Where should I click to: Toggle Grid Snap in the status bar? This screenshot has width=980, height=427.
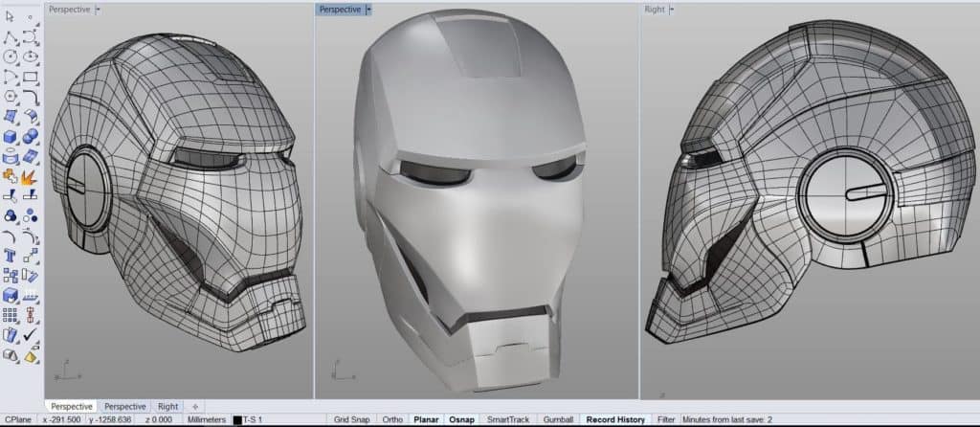(x=350, y=420)
